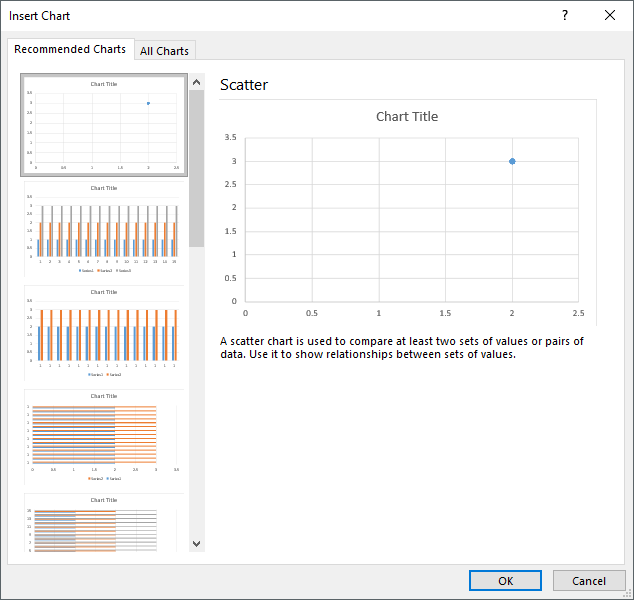Viewport: 634px width, 600px height.
Task: Click the Chart Title in scatter preview
Action: (x=407, y=116)
